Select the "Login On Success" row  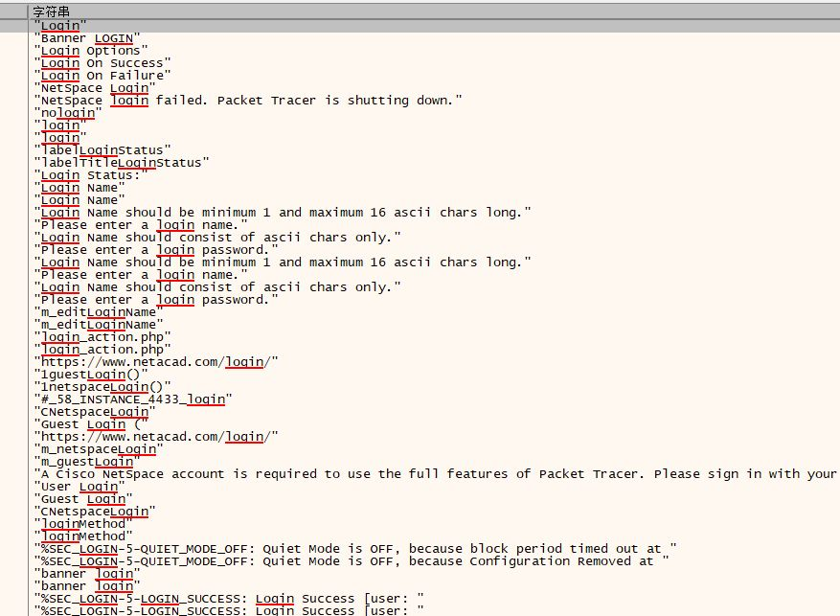102,63
